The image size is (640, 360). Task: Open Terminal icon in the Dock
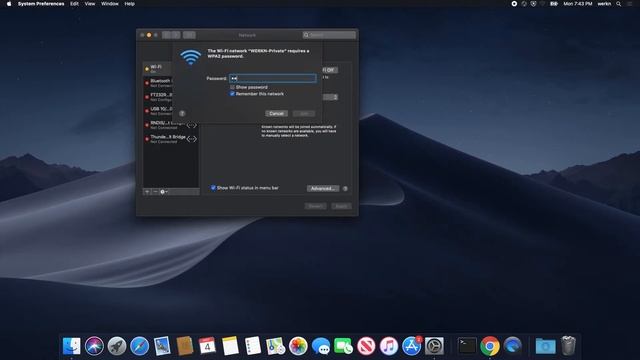tap(467, 346)
